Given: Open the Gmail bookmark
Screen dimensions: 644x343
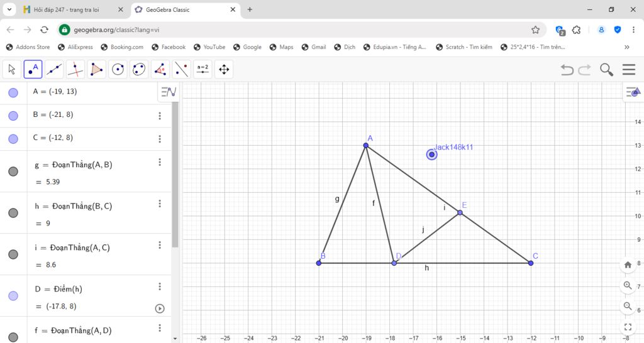Looking at the screenshot, I should (314, 47).
